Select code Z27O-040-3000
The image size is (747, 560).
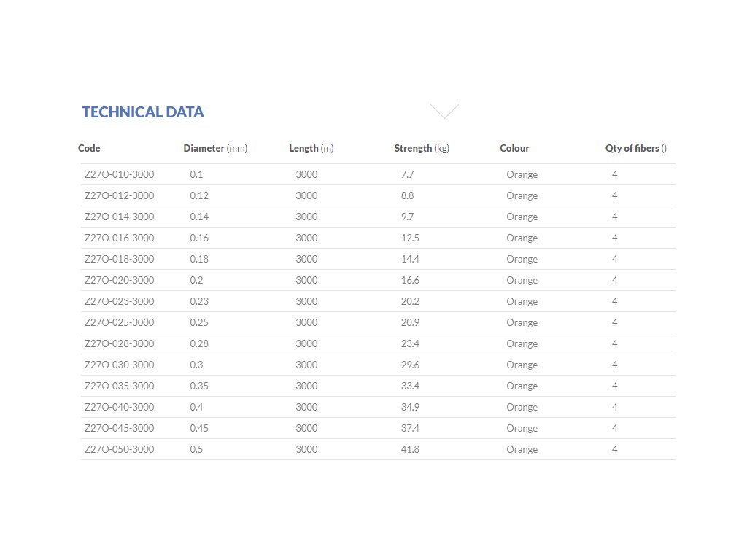click(120, 407)
